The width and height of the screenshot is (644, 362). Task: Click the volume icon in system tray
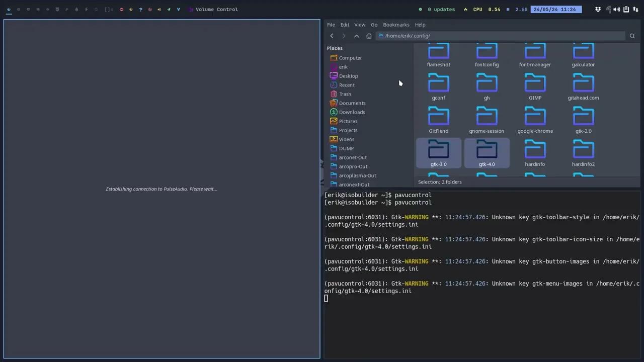[x=616, y=9]
